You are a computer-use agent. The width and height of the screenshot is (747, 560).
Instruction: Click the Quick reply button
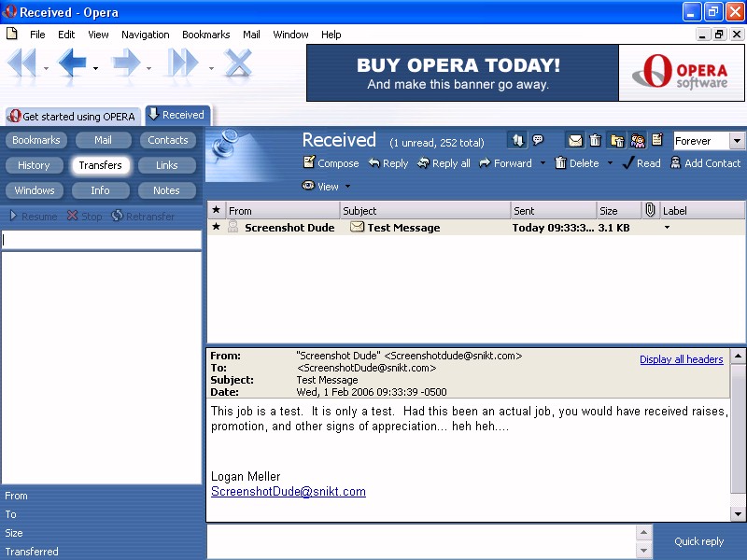tap(698, 541)
